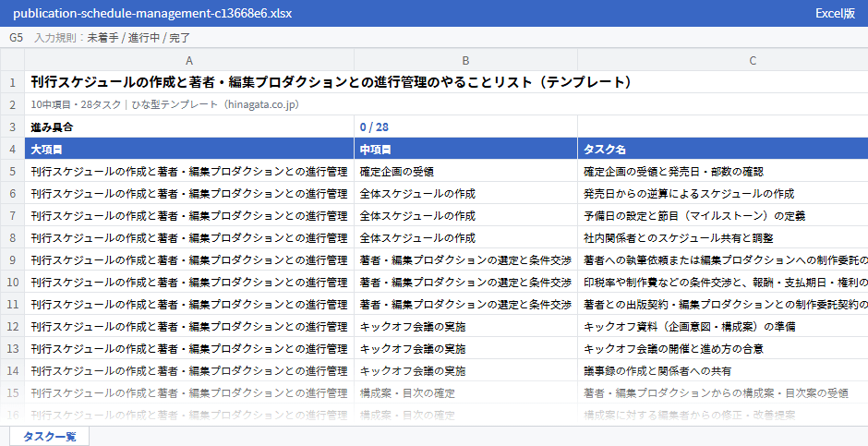Click cell 予備日の設定と節目（マイルストーン）の定義

point(722,215)
